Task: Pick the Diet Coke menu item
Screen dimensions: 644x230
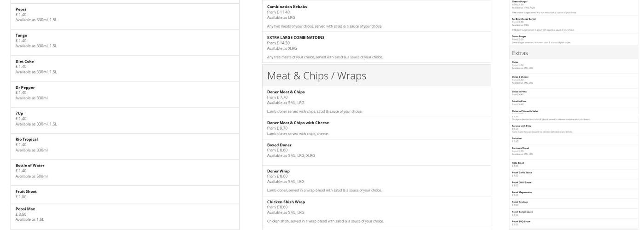Action: (24, 61)
